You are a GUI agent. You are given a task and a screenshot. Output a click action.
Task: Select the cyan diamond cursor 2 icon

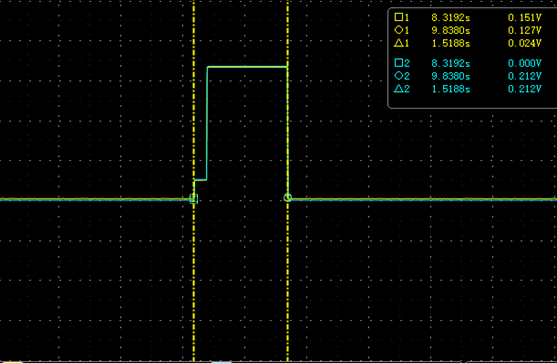pos(399,76)
